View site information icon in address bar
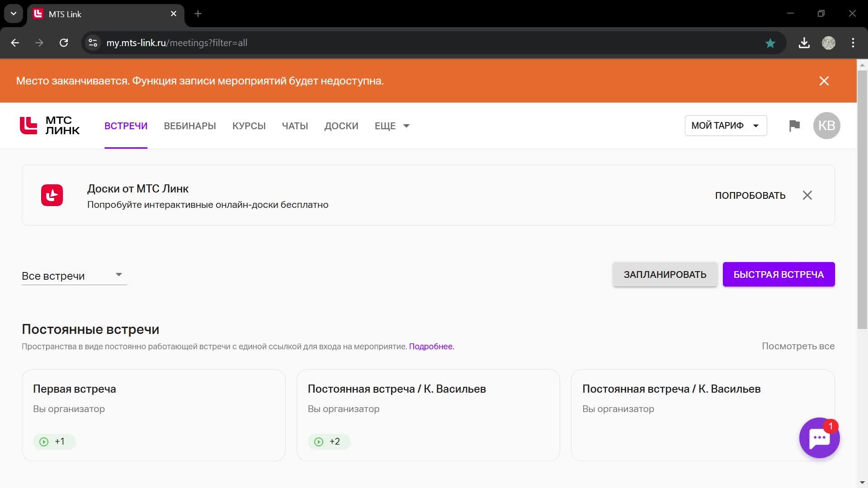This screenshot has width=868, height=488. 93,43
